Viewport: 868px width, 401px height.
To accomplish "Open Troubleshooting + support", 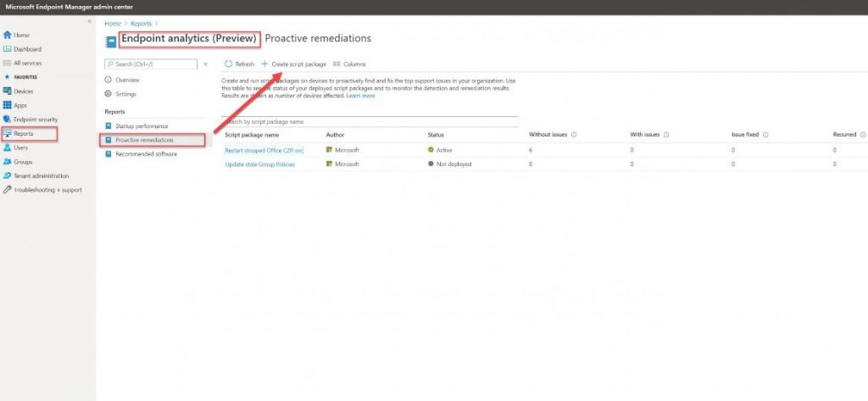I will point(42,190).
